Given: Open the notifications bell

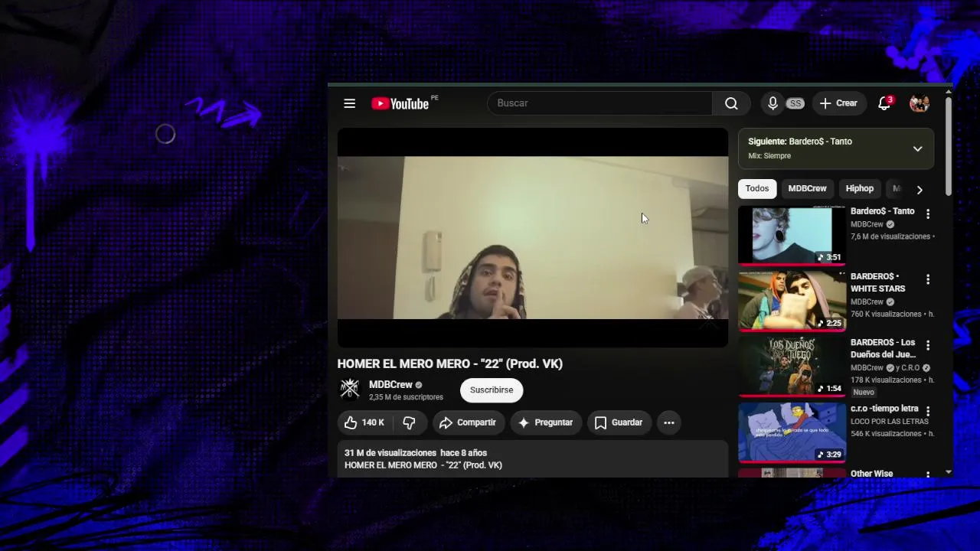Looking at the screenshot, I should tap(884, 103).
